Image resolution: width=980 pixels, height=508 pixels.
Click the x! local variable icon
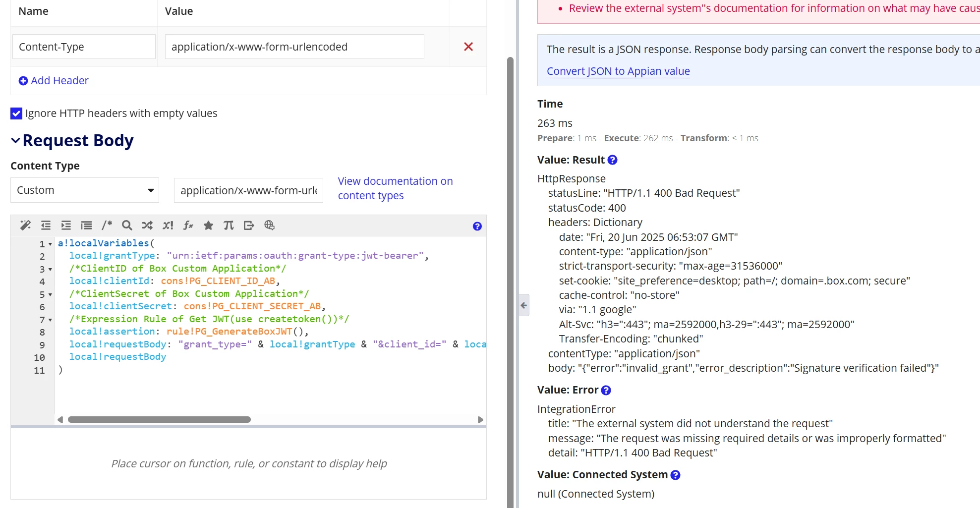click(x=168, y=226)
